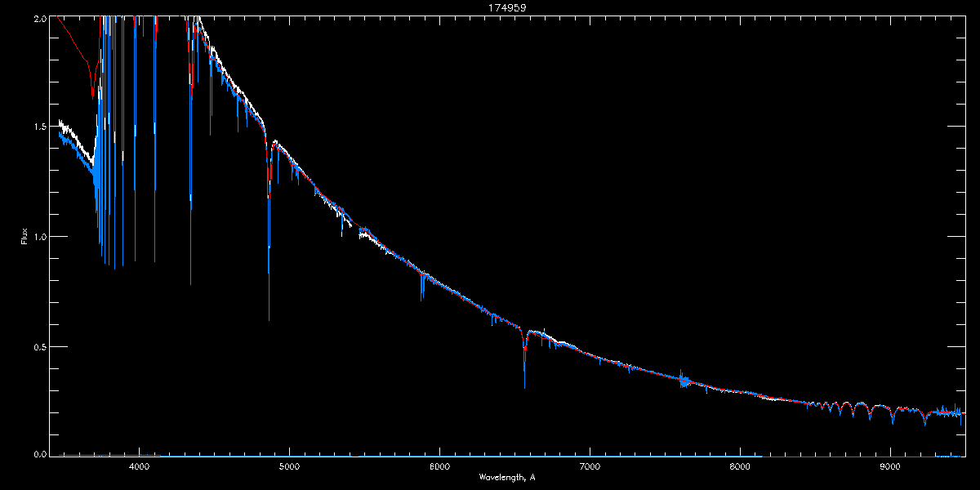Click the Paschen line series near 8700
The width and height of the screenshot is (980, 490).
click(x=849, y=410)
